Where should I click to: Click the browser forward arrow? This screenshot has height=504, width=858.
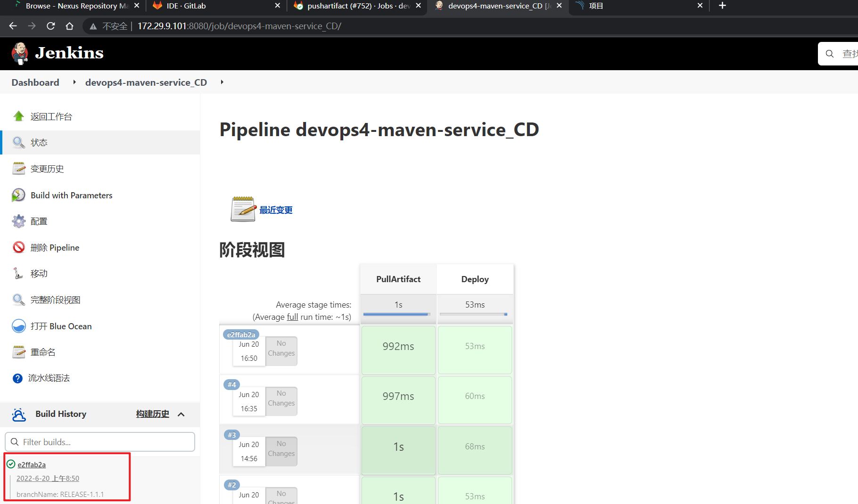point(32,26)
